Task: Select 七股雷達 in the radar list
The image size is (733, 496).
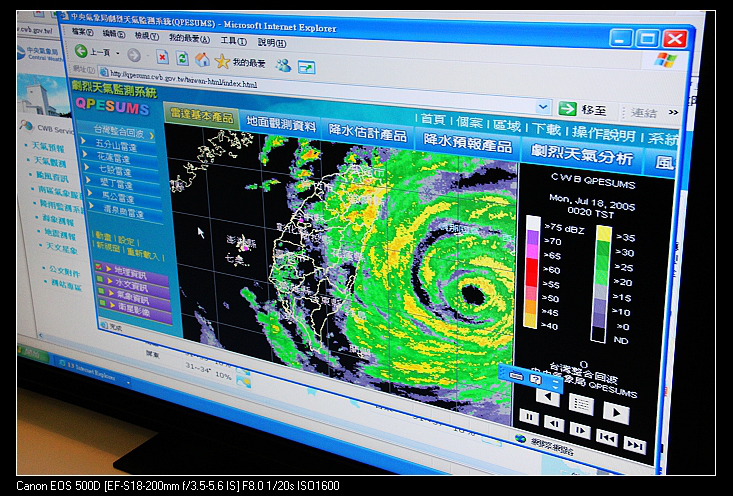Action: (115, 170)
